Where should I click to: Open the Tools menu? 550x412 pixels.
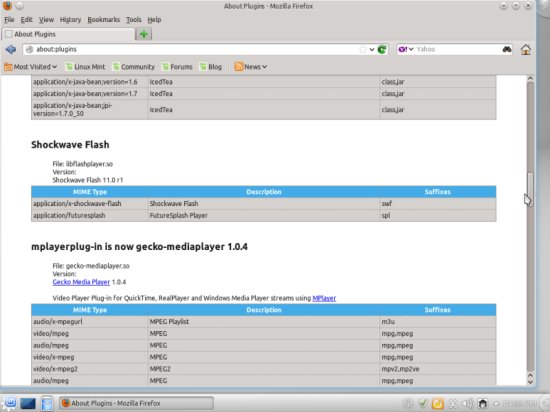[134, 20]
